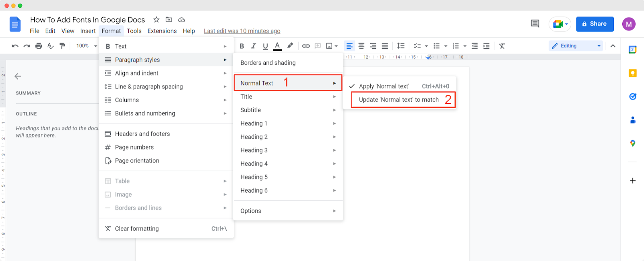Click the Bulleted list icon
The width and height of the screenshot is (644, 261).
tap(437, 46)
